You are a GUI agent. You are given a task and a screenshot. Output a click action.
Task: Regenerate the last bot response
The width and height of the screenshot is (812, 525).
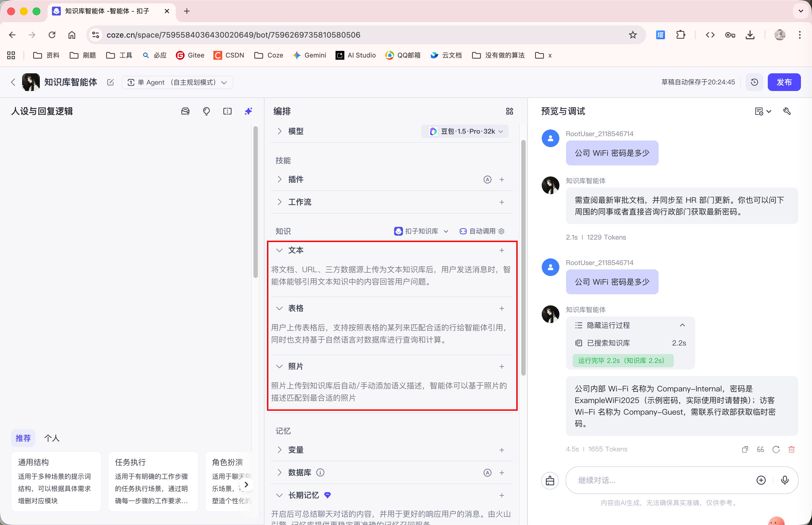(x=776, y=449)
